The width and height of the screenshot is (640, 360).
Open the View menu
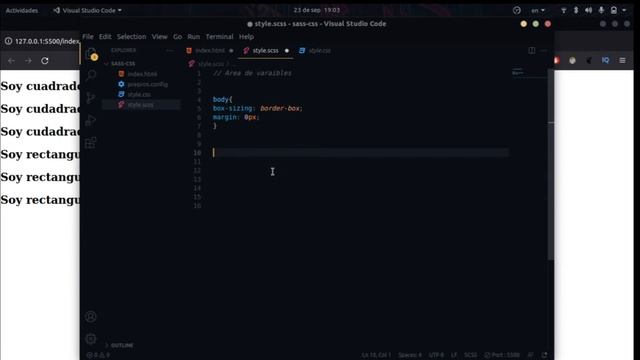pyautogui.click(x=160, y=37)
